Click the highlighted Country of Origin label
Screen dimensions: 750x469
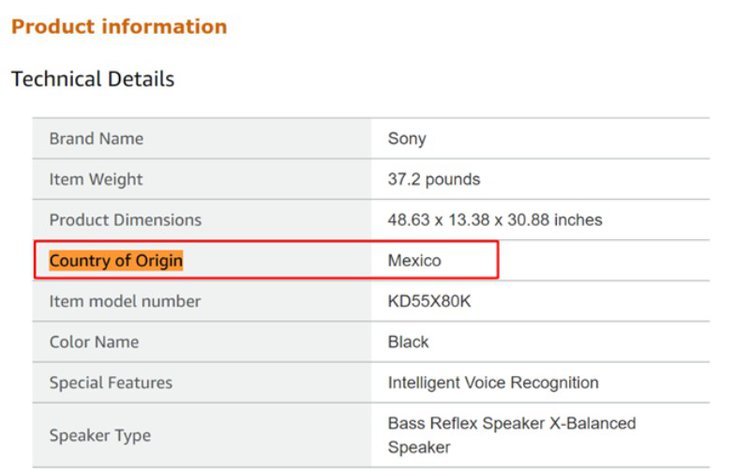(x=116, y=261)
